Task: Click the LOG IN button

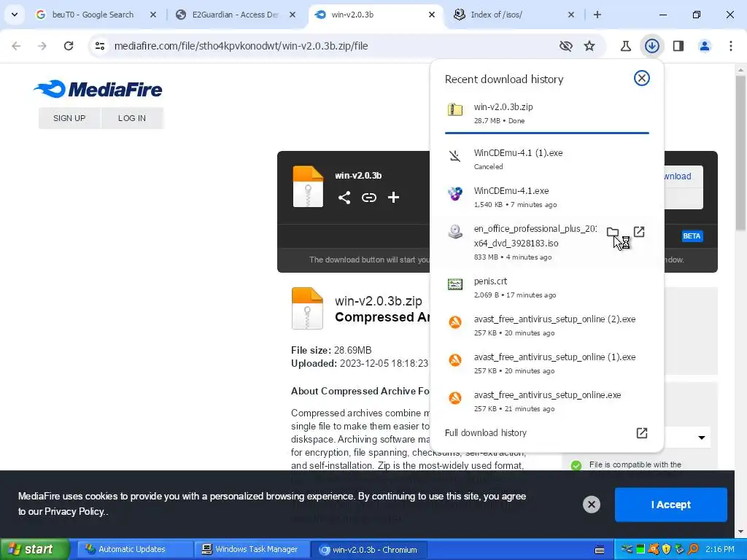Action: click(132, 118)
